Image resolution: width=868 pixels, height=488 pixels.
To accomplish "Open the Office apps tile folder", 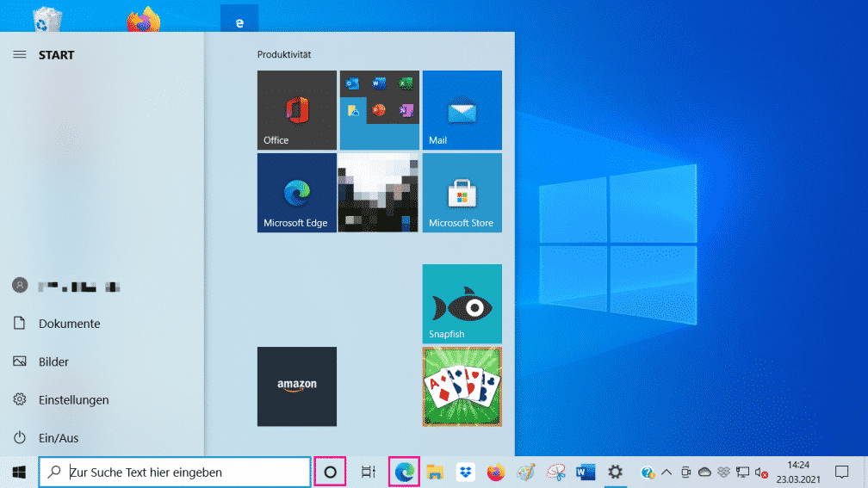I will (x=379, y=110).
